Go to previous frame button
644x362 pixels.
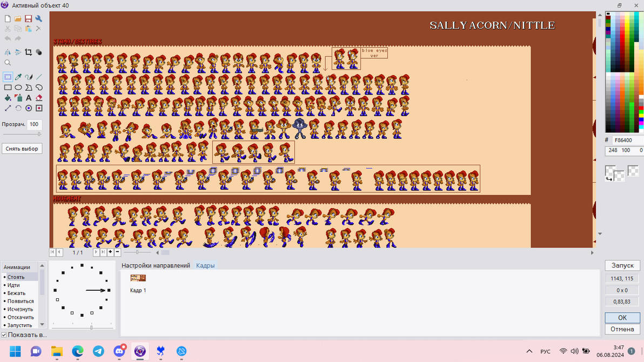[59, 252]
